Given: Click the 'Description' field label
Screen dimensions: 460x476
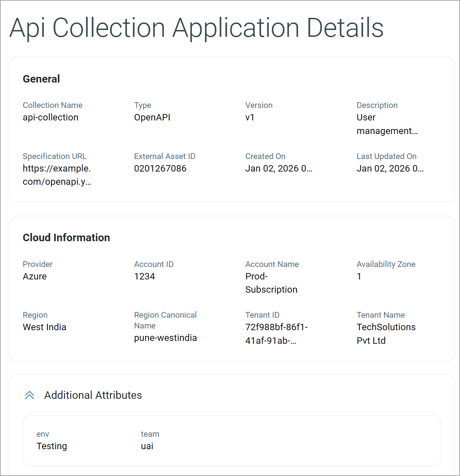Looking at the screenshot, I should 377,105.
